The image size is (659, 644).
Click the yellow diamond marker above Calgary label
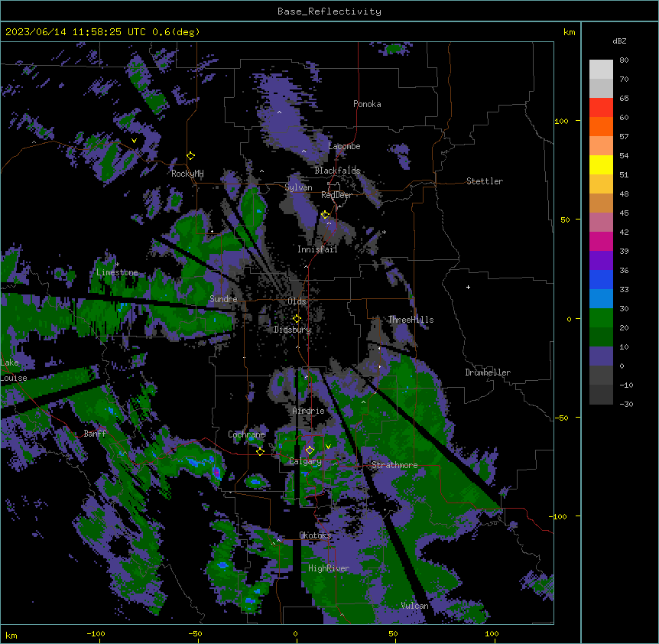(x=310, y=450)
